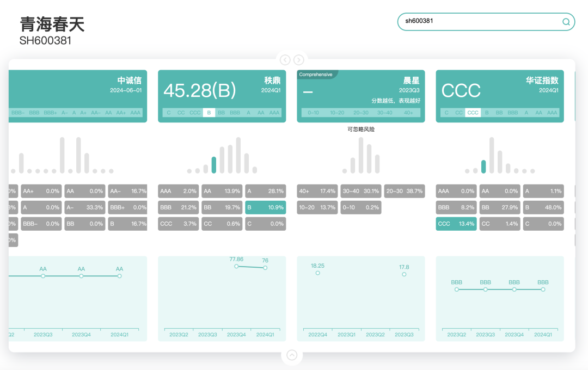Click the 青海春天 company title

(x=52, y=24)
